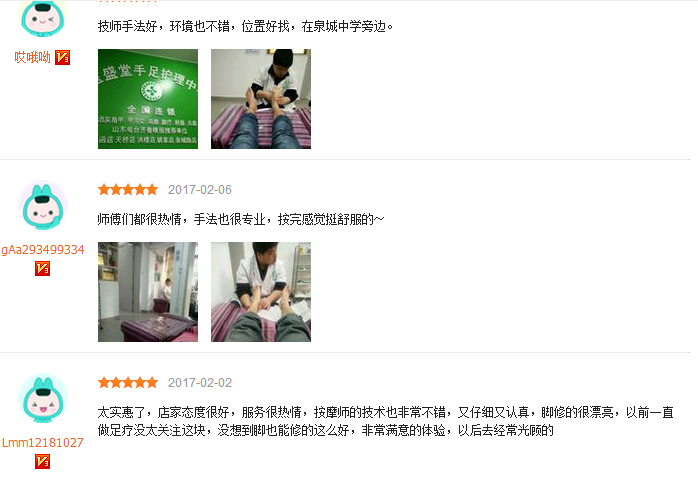The width and height of the screenshot is (698, 478).
Task: Click the review date 2017-02-02
Action: pyautogui.click(x=200, y=383)
